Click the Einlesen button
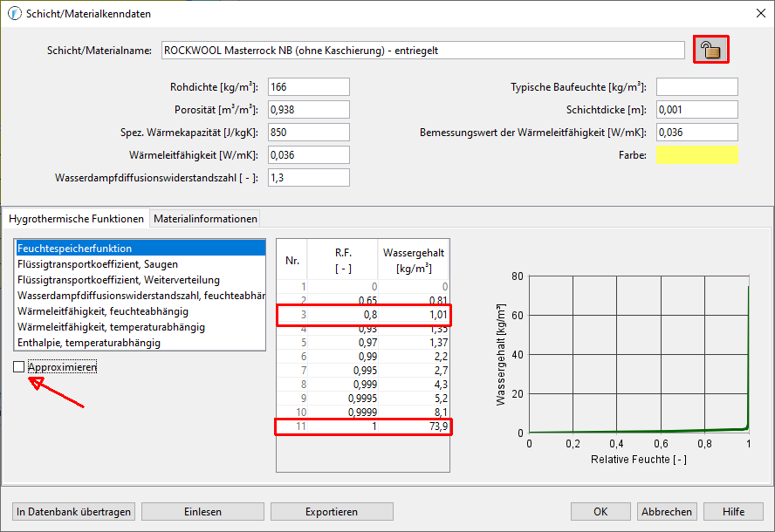This screenshot has height=532, width=775. [x=202, y=512]
